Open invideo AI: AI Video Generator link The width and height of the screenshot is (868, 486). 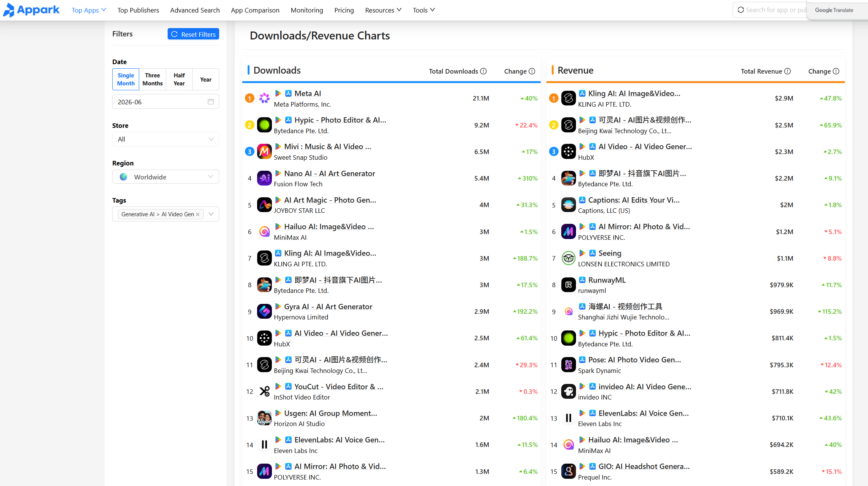tap(645, 387)
